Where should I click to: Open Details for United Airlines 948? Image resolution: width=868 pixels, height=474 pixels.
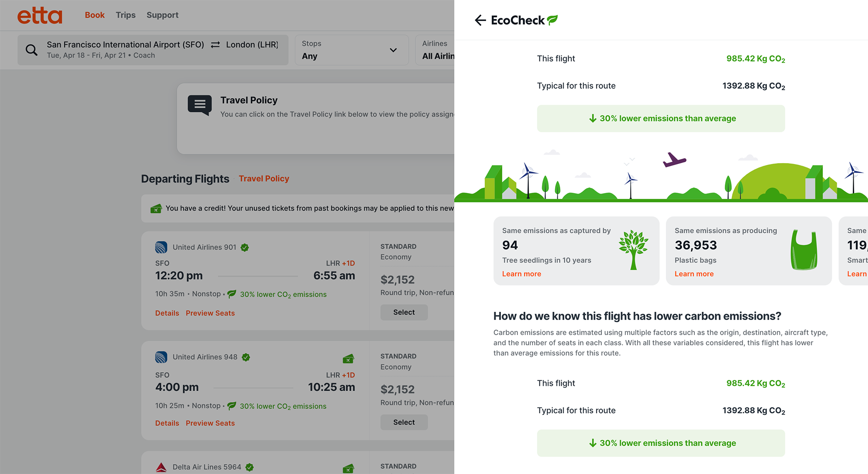click(167, 423)
